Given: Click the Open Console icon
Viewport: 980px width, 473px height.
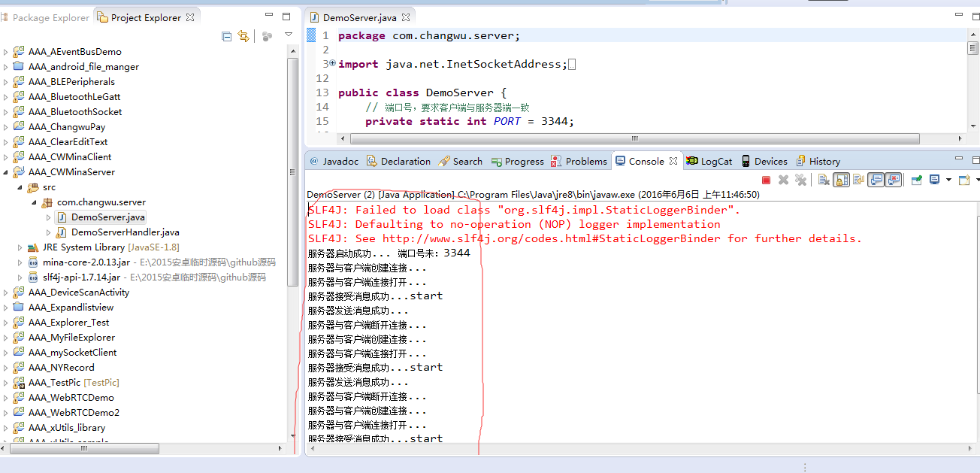Looking at the screenshot, I should pos(965,180).
